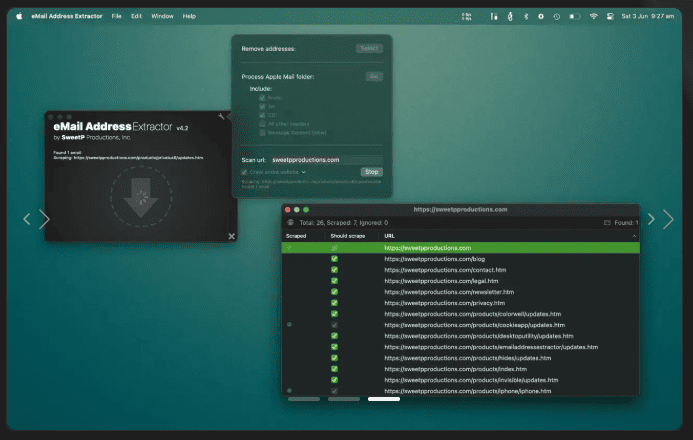Open the Help menu
The height and width of the screenshot is (440, 693).
coord(189,16)
